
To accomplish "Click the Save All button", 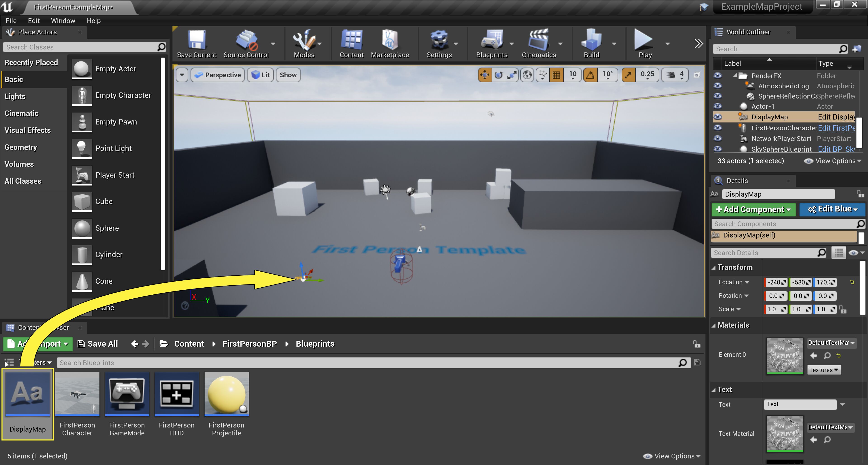I will pyautogui.click(x=98, y=344).
